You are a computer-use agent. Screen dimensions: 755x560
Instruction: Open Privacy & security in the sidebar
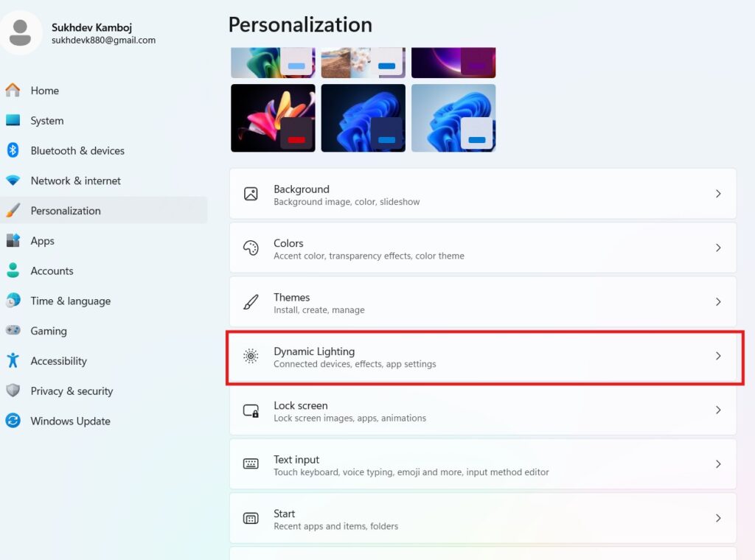[72, 391]
